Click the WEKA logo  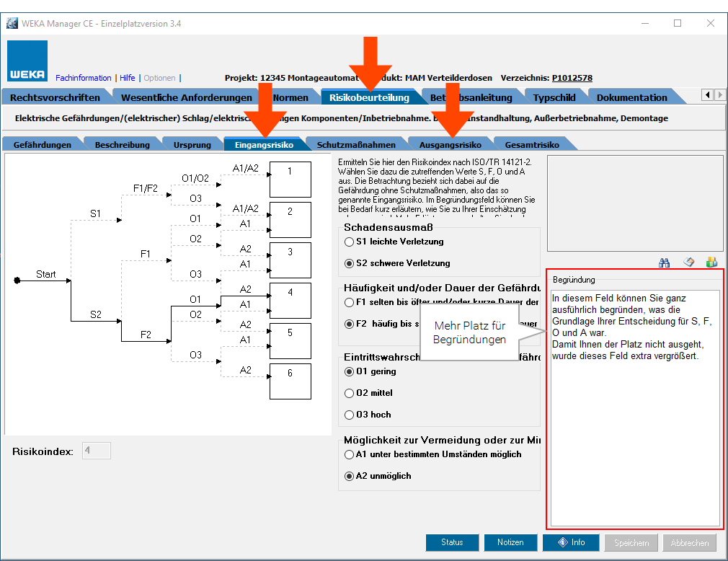28,61
